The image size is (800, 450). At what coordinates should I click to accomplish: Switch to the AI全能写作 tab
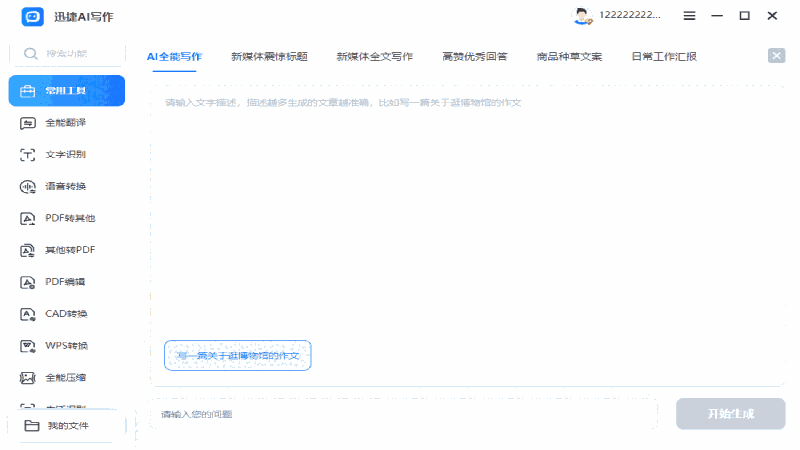tap(174, 57)
